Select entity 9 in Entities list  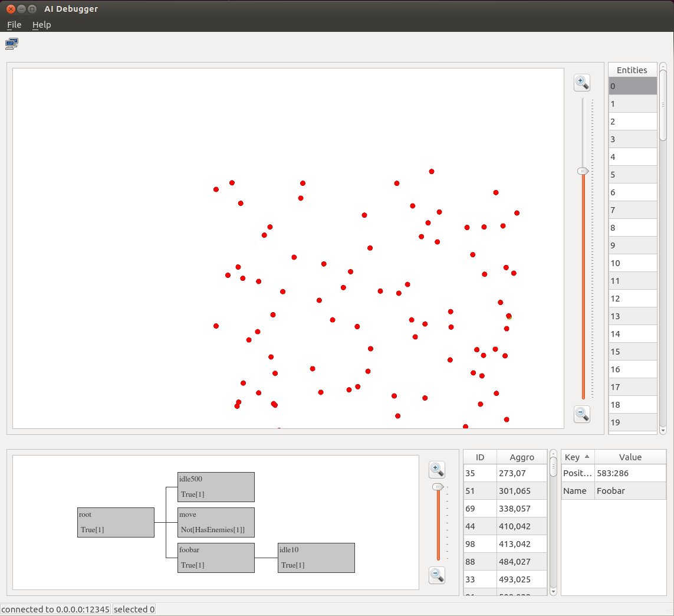coord(632,245)
